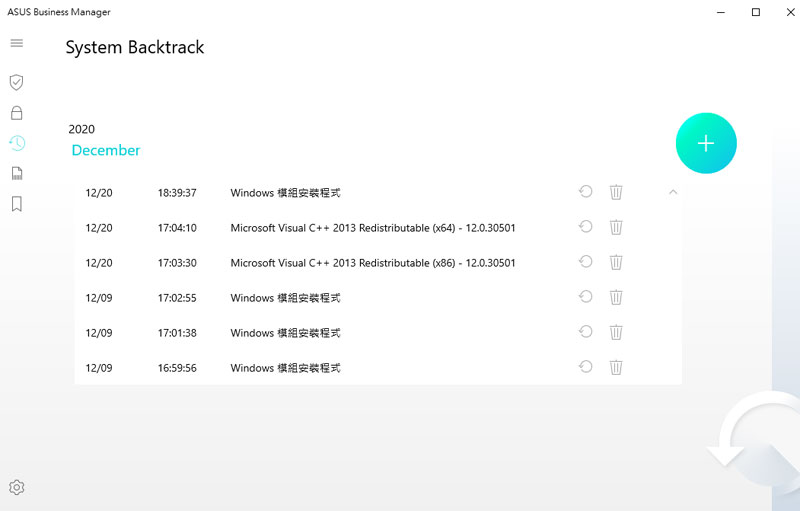Click the 17:03:30 timestamp
Screen dimensions: 800x511
(x=177, y=263)
